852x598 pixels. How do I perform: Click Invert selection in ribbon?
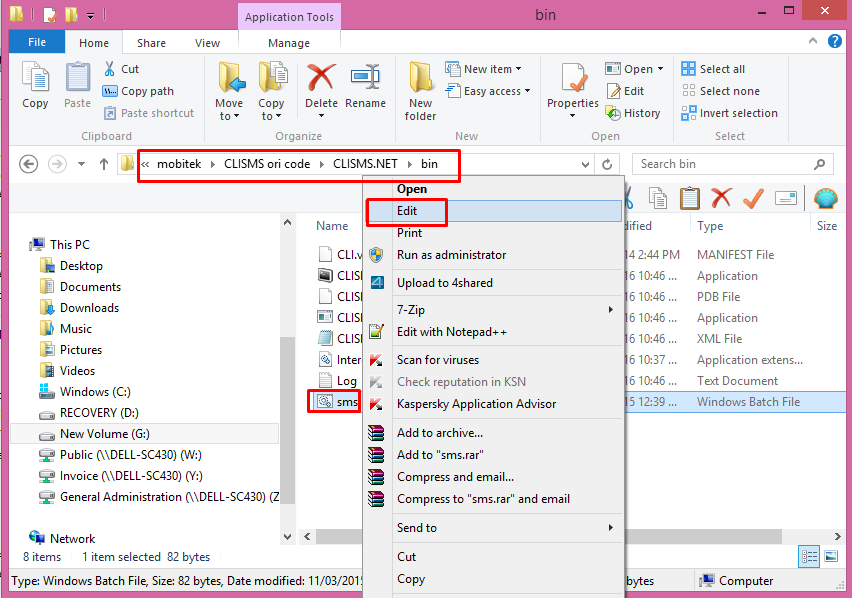729,113
